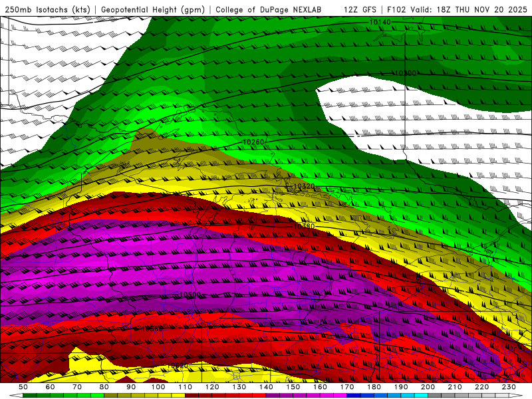Click the 200 knot legend value
This screenshot has height=399, width=532.
(x=428, y=387)
